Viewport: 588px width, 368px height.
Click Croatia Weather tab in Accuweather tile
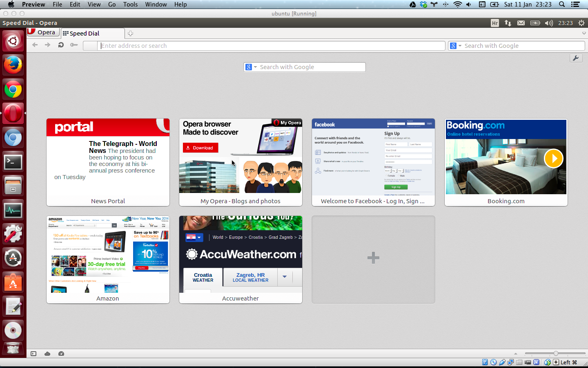point(203,277)
